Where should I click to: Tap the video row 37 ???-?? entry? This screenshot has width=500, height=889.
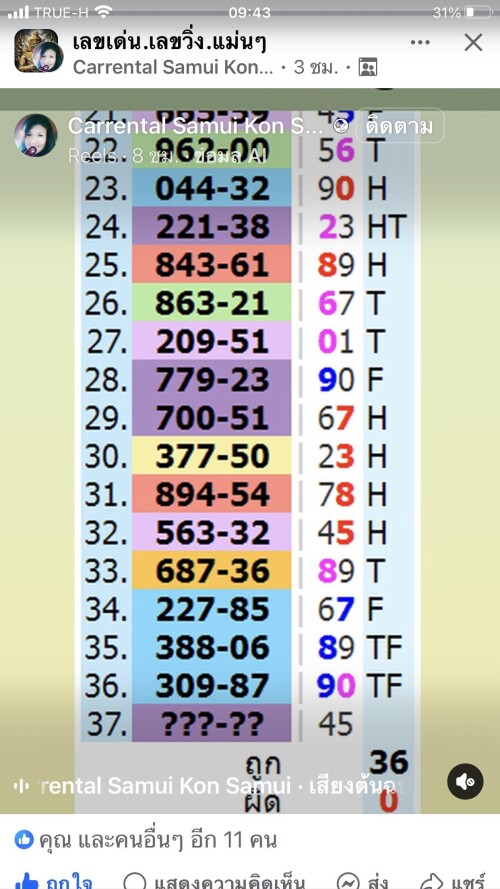pos(211,723)
